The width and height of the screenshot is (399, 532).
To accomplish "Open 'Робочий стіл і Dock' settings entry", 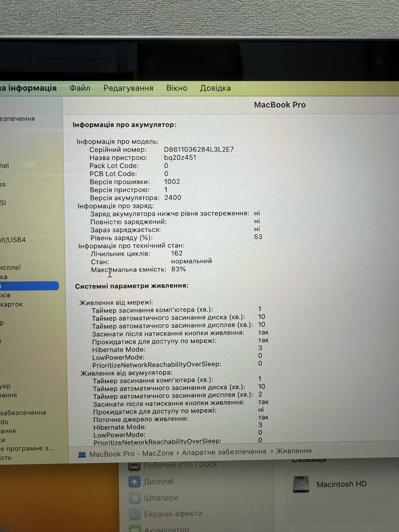I will tap(180, 465).
